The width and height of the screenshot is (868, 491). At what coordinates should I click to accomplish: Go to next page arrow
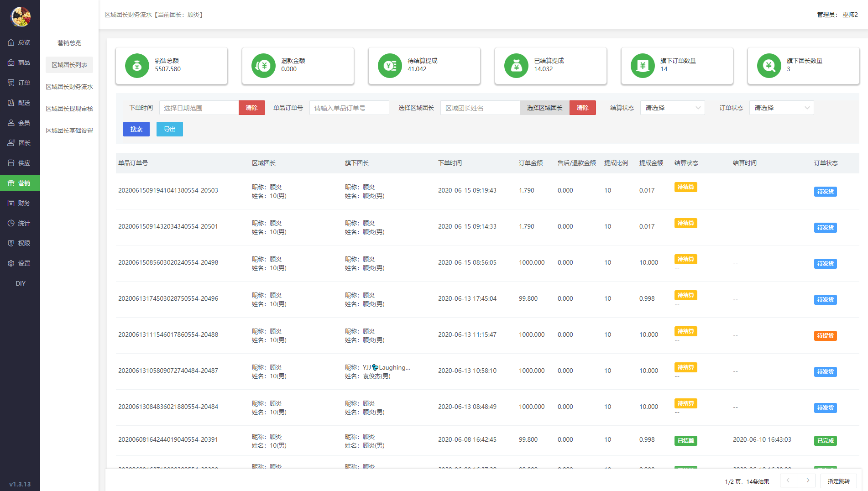(x=807, y=481)
